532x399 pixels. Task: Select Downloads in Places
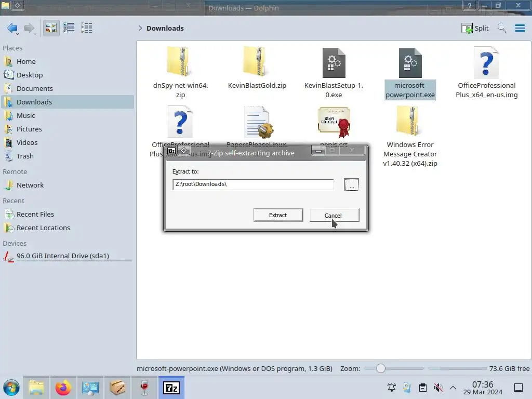[67, 102]
